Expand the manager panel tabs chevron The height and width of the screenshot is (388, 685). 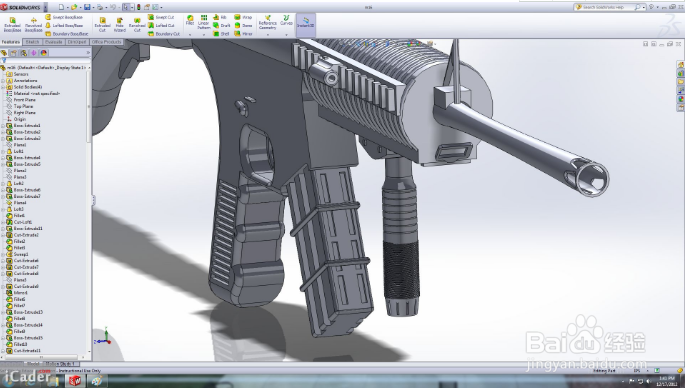pyautogui.click(x=88, y=53)
